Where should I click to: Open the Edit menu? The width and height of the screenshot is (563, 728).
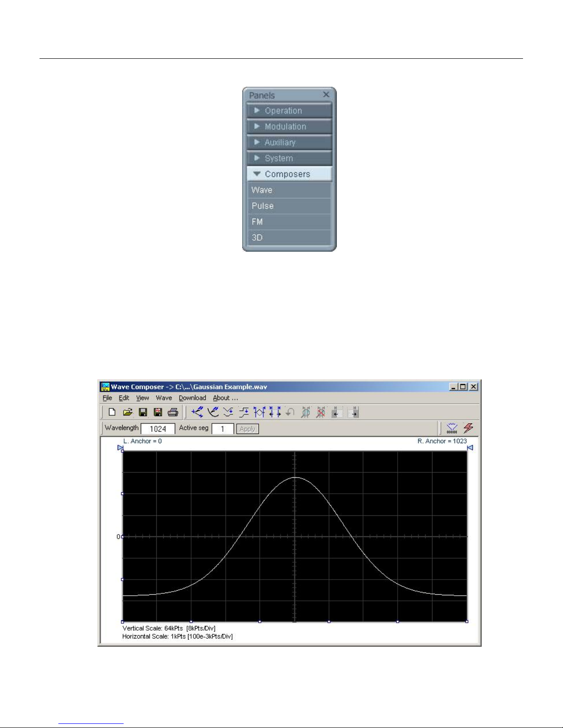point(124,398)
